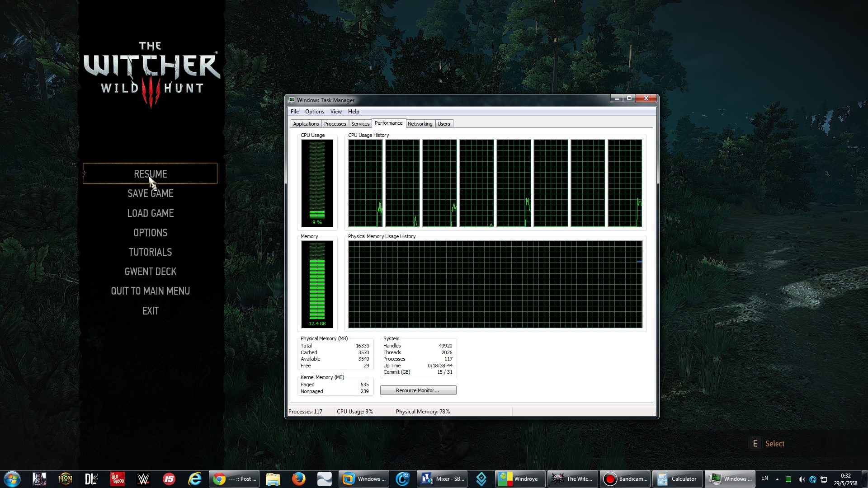Open the file explorer folder icon
The height and width of the screenshot is (488, 868).
tap(273, 479)
